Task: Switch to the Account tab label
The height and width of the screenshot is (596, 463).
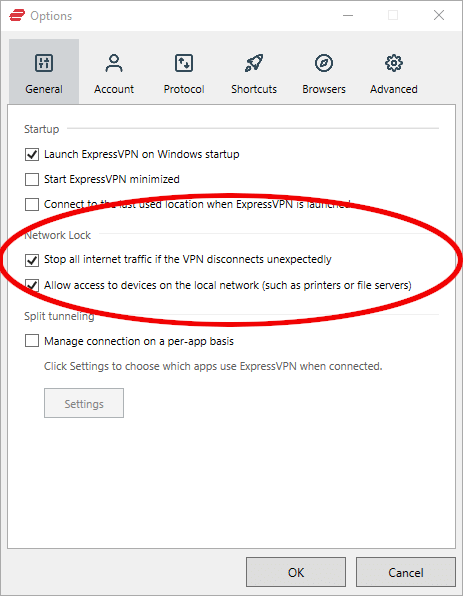Action: 114,89
